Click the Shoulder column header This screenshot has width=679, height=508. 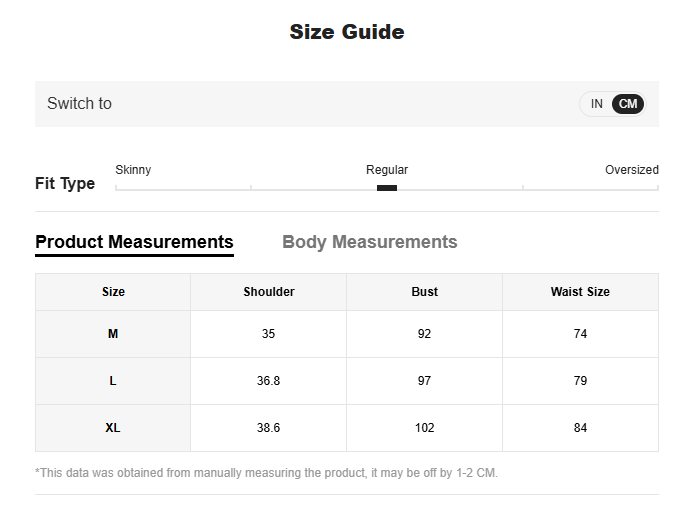tap(268, 292)
